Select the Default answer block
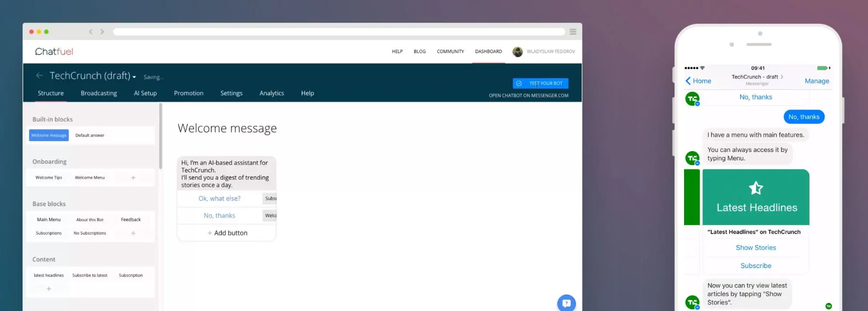This screenshot has width=868, height=311. [90, 135]
